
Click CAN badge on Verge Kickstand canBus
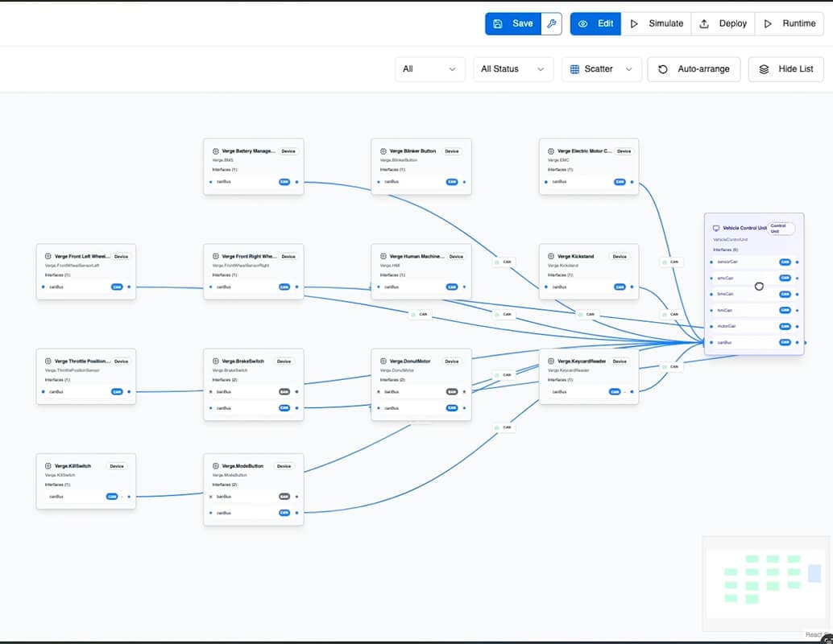[x=620, y=287]
